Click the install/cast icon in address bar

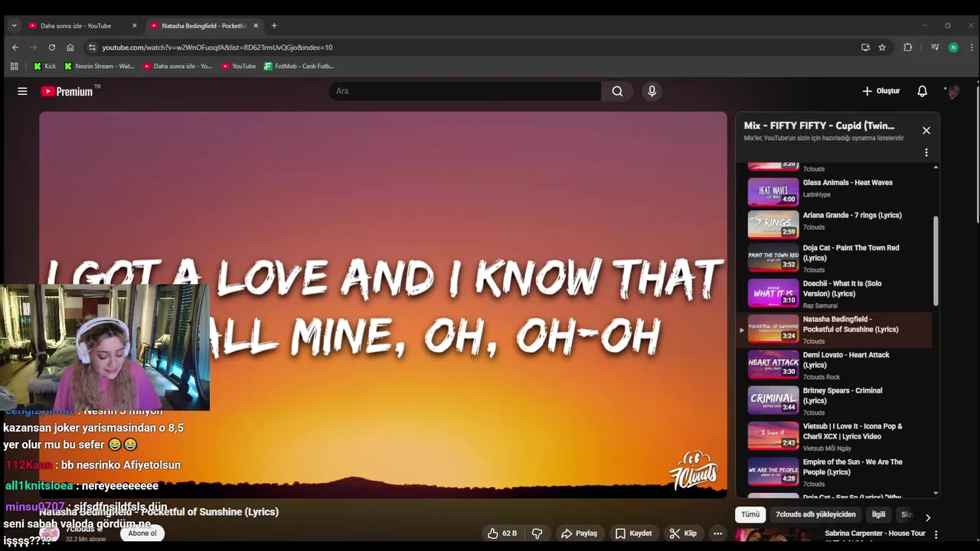tap(865, 47)
